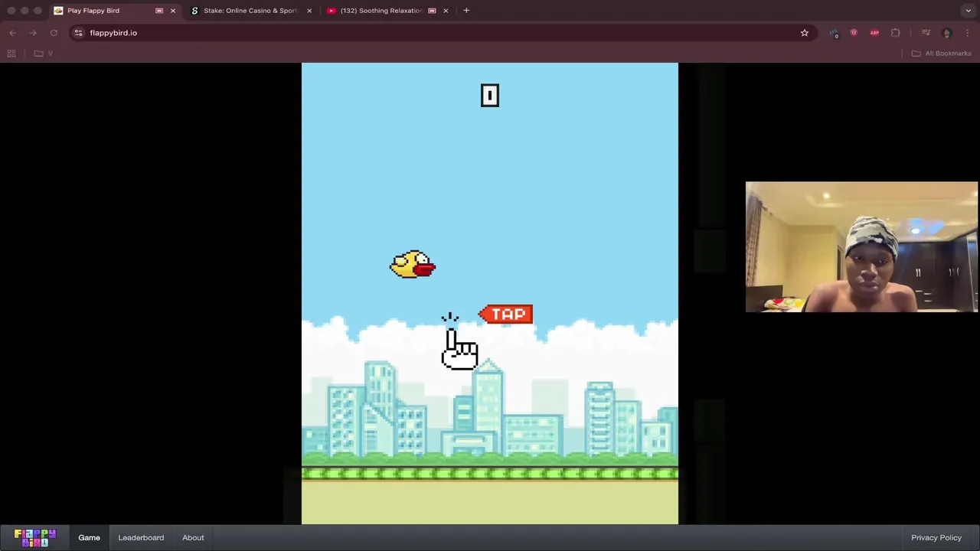Viewport: 980px width, 551px height.
Task: Click the red TAP label
Action: [506, 315]
